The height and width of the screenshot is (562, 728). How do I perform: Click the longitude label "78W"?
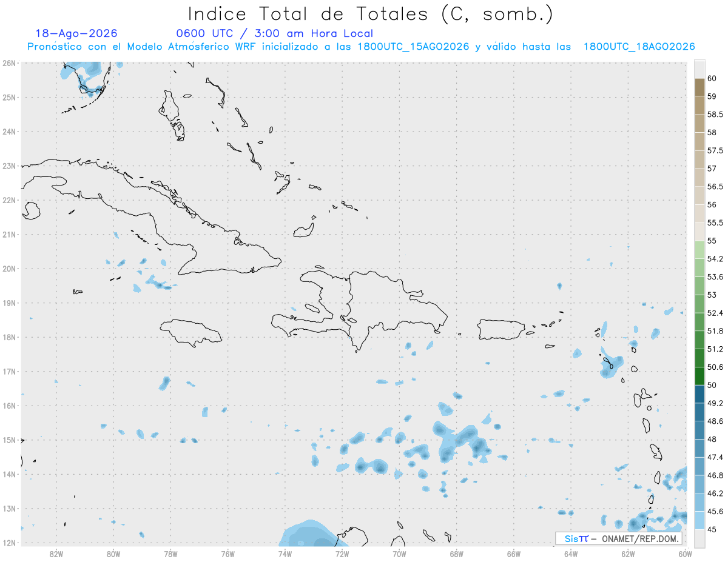[170, 554]
